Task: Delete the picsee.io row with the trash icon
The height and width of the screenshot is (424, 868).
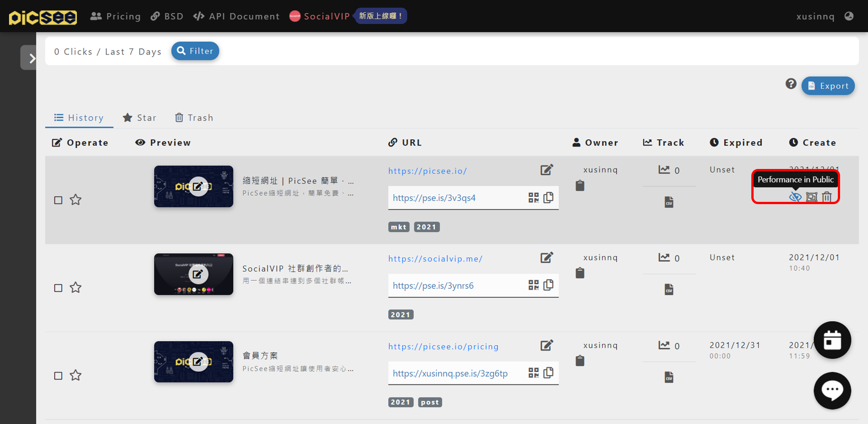Action: [827, 196]
